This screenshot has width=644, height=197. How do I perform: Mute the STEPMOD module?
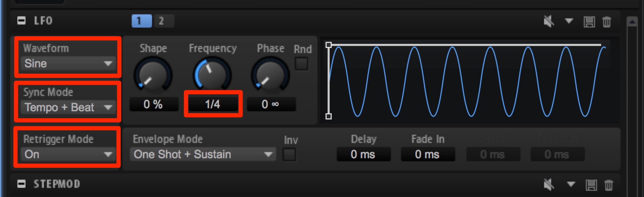[549, 184]
